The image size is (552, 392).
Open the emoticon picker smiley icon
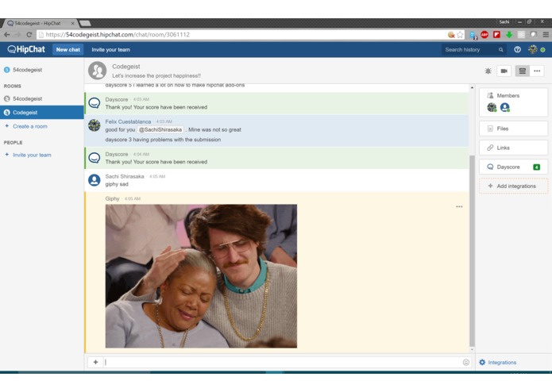[465, 363]
